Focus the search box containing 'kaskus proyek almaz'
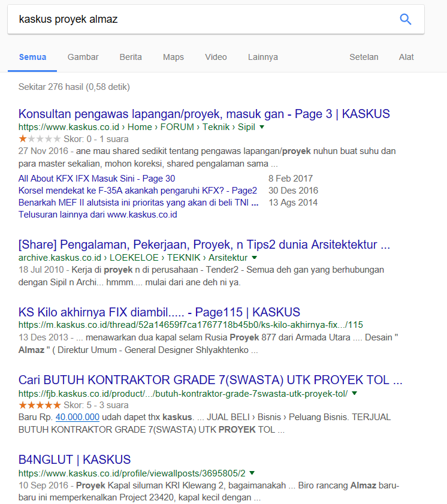The image size is (447, 504). (x=216, y=19)
